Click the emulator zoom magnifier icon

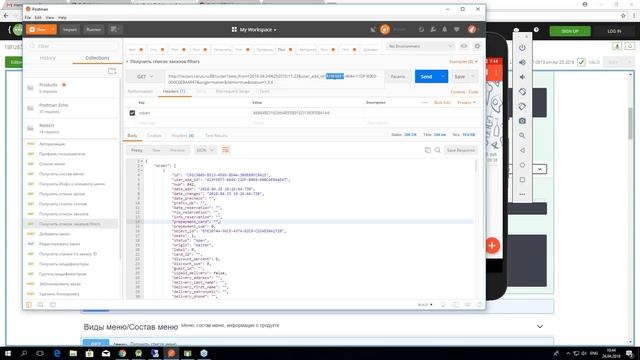pyautogui.click(x=522, y=136)
